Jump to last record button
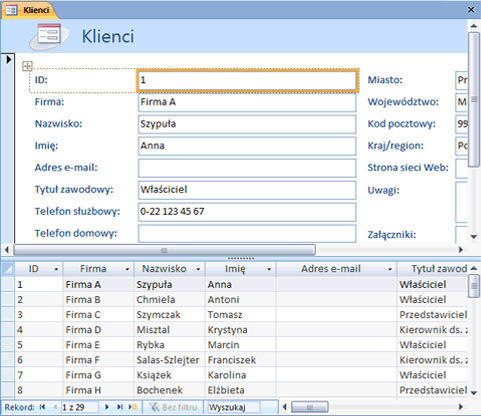 pos(120,407)
